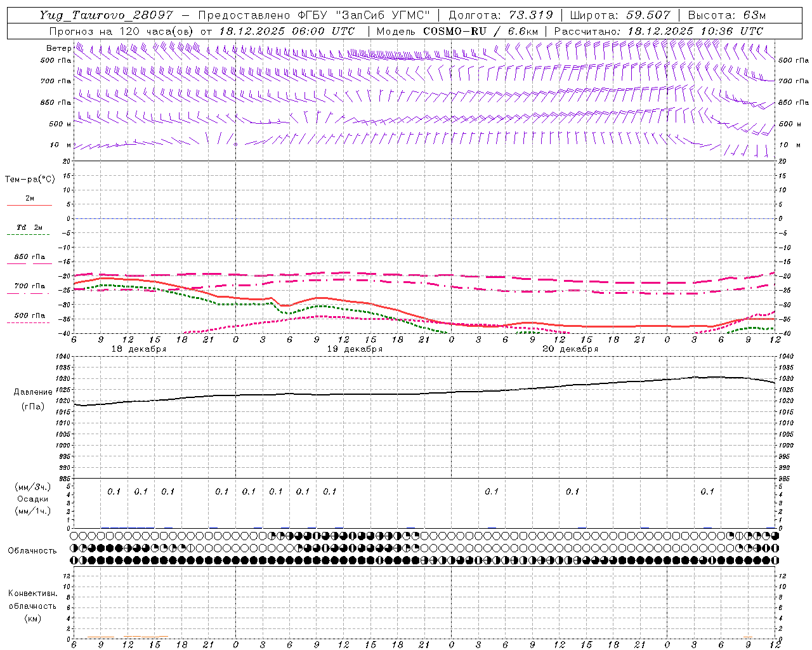Screen dimensions: 812x650
Task: Click the Давление pressure panel label
Action: point(33,392)
